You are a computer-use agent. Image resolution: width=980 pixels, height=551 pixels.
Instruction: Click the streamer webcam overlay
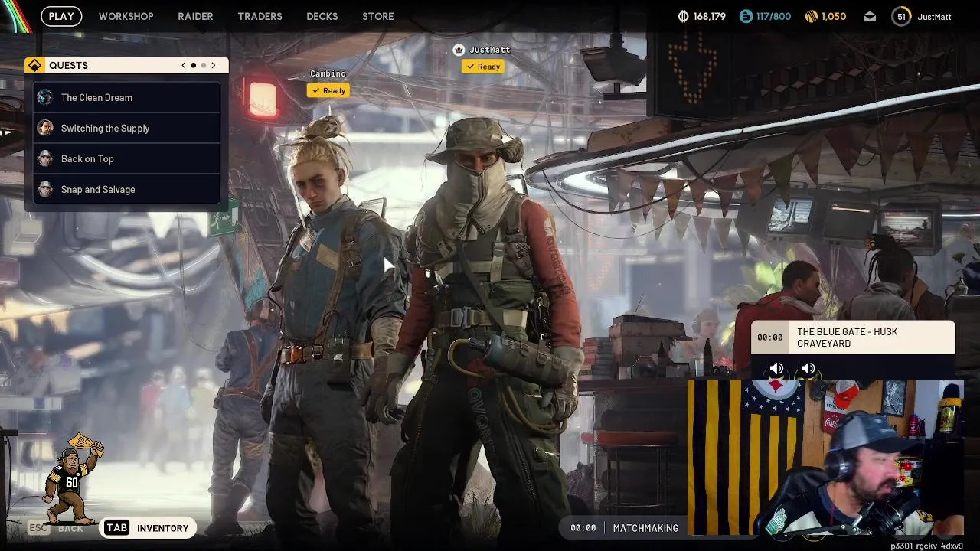pyautogui.click(x=825, y=458)
